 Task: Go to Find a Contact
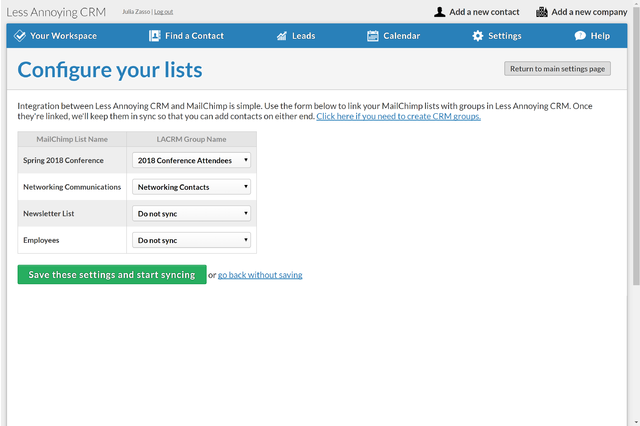pos(186,36)
